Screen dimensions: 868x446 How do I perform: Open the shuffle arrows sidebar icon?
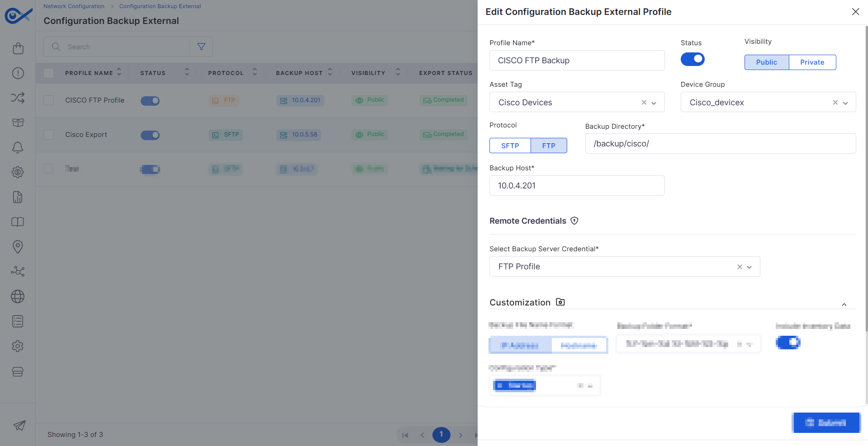pos(18,98)
